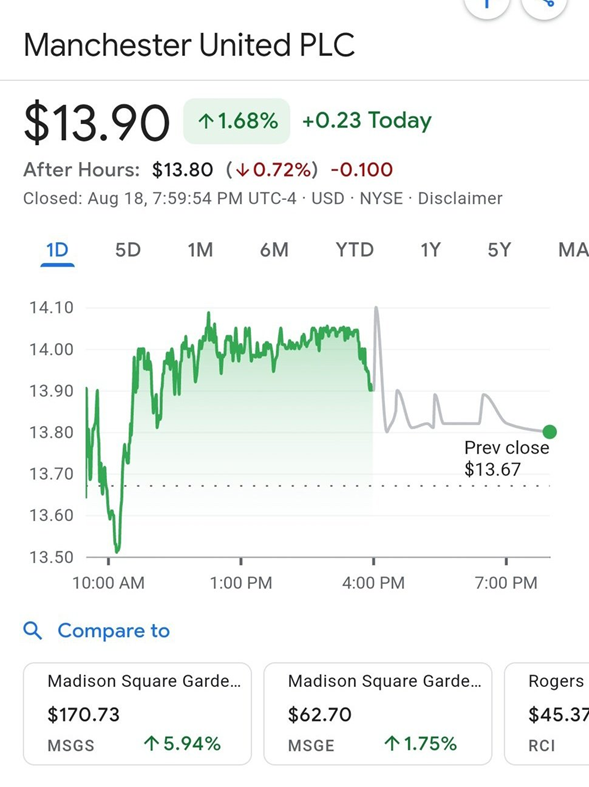Tap the share icon at top right
589x787 pixels.
[x=547, y=5]
